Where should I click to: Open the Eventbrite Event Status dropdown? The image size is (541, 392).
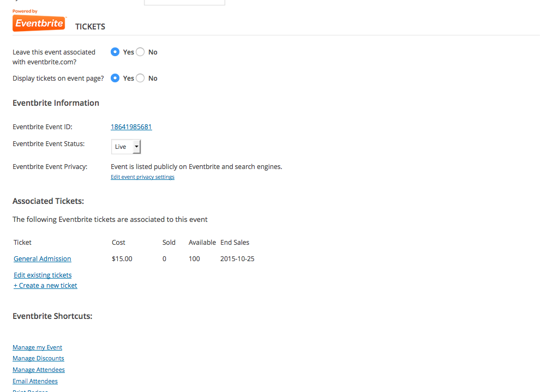click(x=126, y=147)
